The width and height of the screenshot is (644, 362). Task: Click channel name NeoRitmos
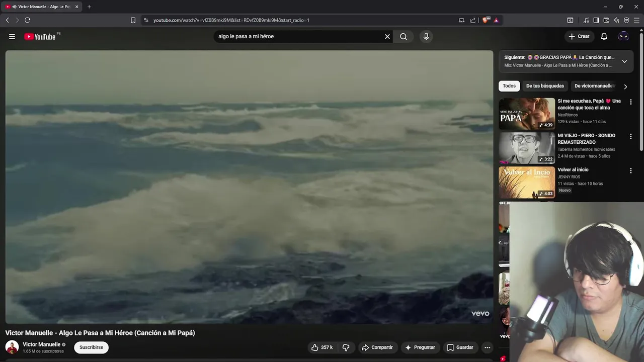568,115
